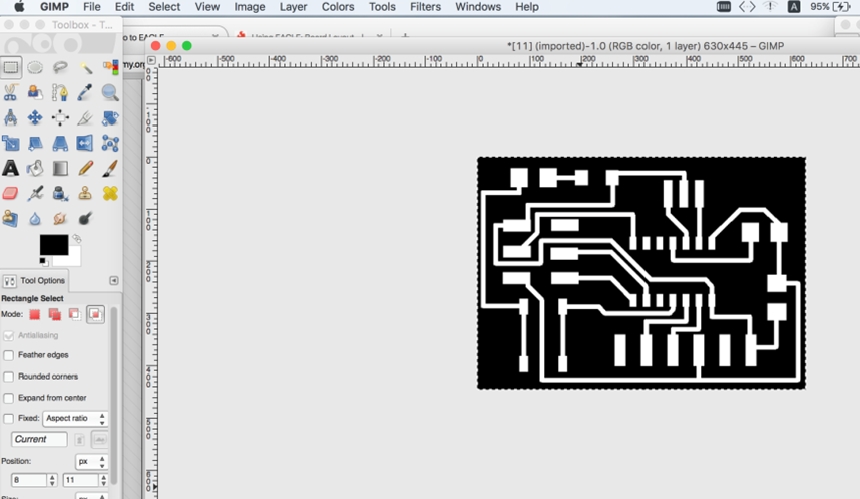
Task: Click the Current aspect ratio field
Action: 39,439
